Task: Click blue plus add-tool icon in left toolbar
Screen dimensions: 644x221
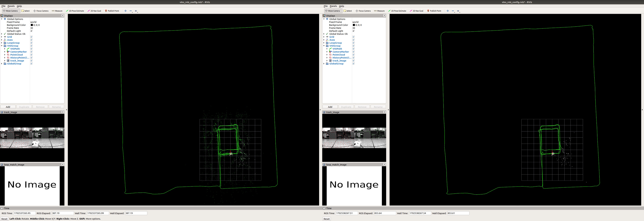Action: [125, 11]
